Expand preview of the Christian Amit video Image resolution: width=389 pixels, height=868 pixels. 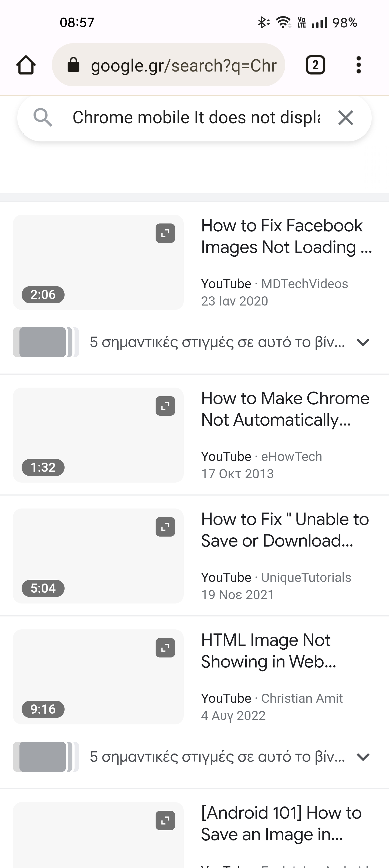(165, 648)
